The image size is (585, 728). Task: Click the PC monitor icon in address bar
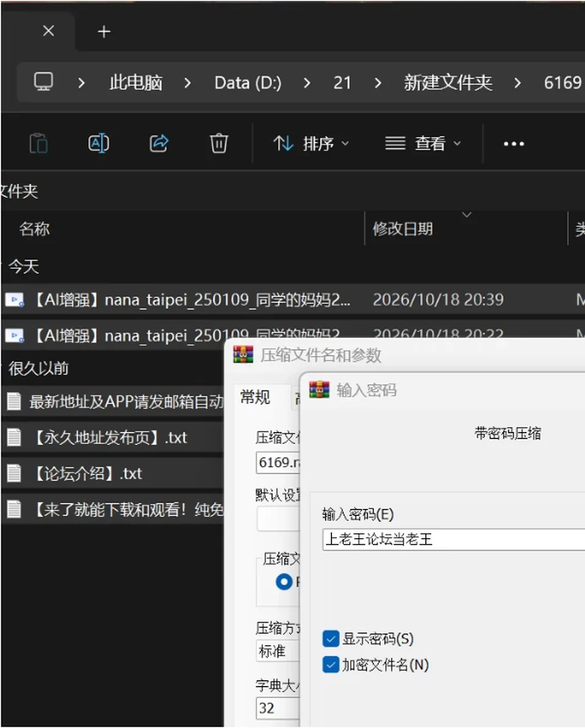point(43,82)
